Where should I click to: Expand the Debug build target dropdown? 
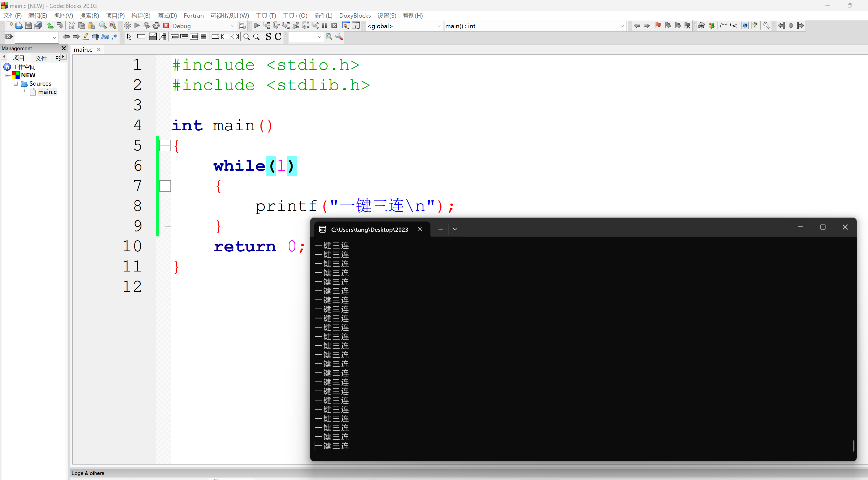[233, 26]
